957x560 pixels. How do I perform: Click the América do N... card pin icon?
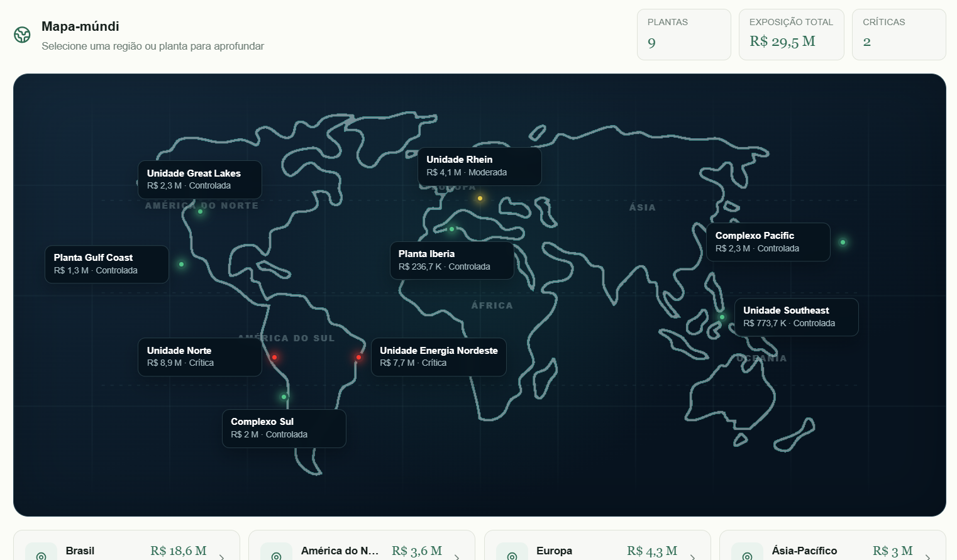(x=277, y=556)
